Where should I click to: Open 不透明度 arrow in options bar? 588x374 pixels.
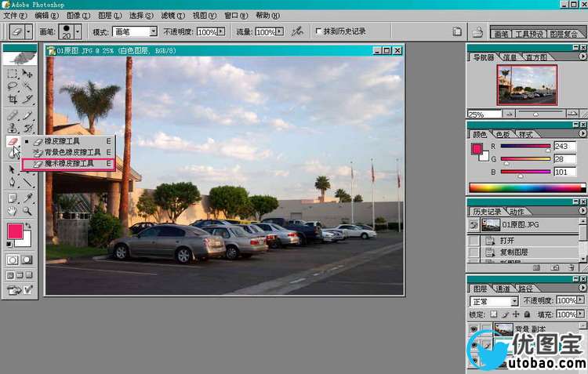[x=221, y=31]
